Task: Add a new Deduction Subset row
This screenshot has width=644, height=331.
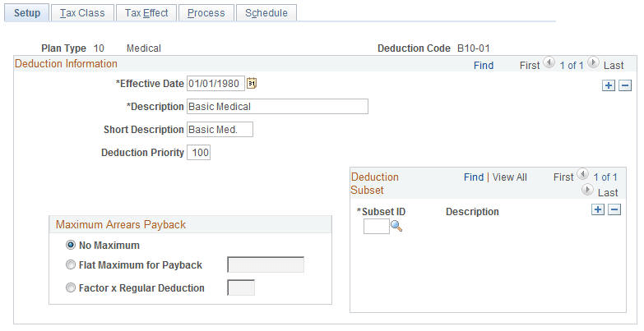Action: [x=598, y=210]
